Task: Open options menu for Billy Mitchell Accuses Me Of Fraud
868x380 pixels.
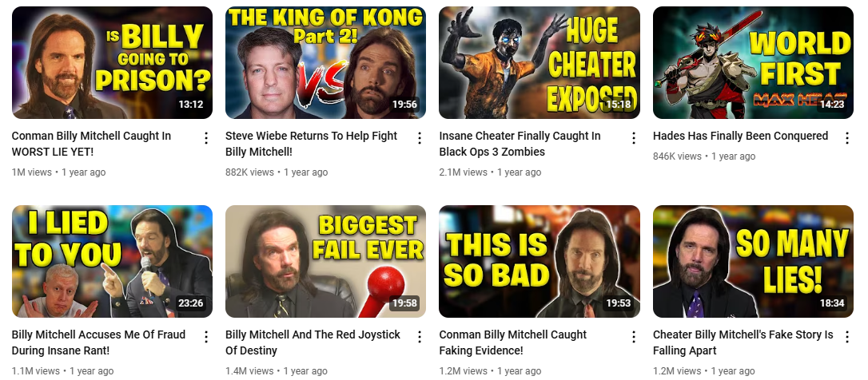Action: (x=206, y=337)
